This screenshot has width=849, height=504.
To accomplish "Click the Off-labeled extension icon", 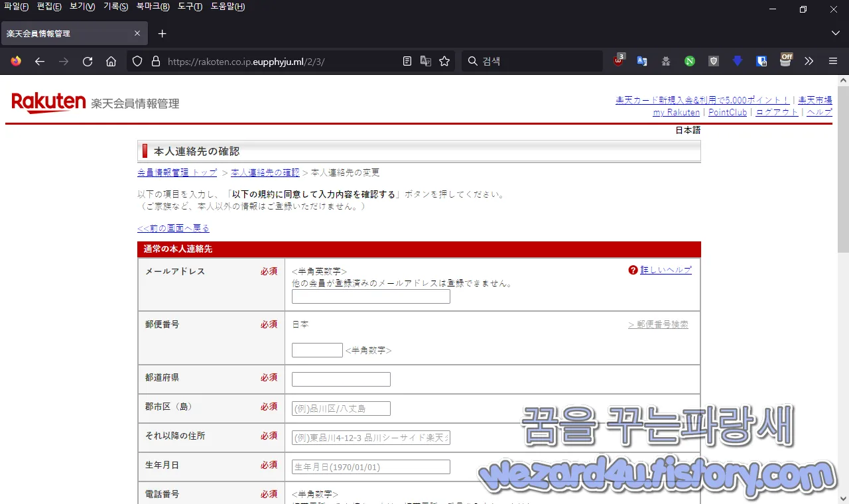I will pos(785,61).
